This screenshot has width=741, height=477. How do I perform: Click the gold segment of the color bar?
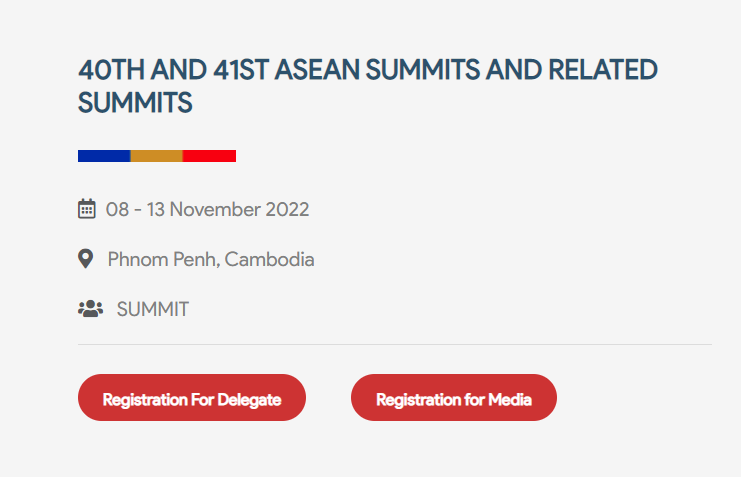pyautogui.click(x=157, y=156)
